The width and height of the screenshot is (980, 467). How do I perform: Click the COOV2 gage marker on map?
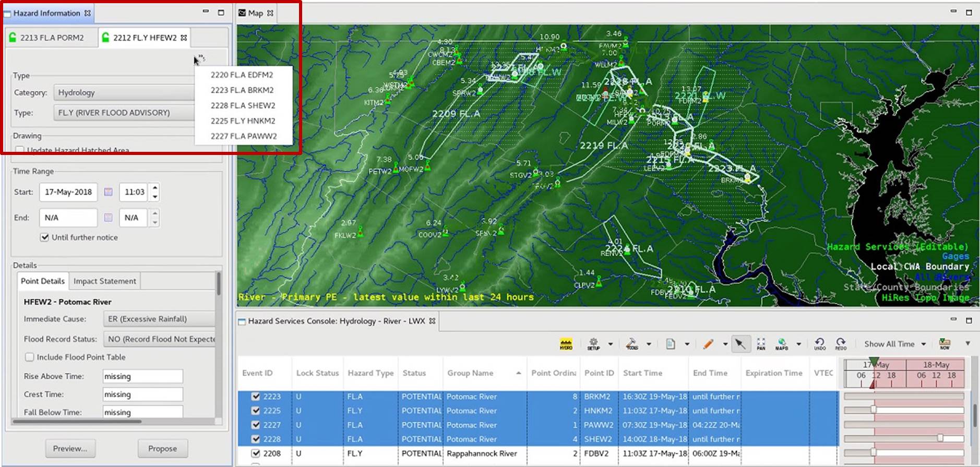446,231
